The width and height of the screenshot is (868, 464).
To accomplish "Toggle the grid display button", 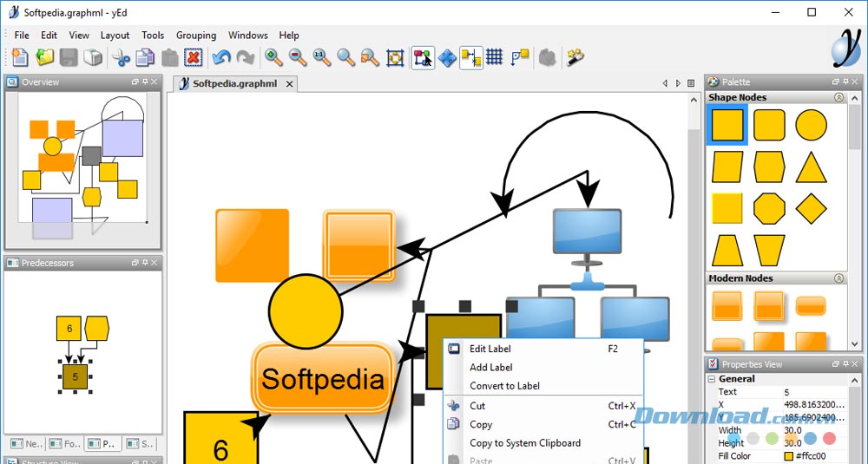I will 495,58.
